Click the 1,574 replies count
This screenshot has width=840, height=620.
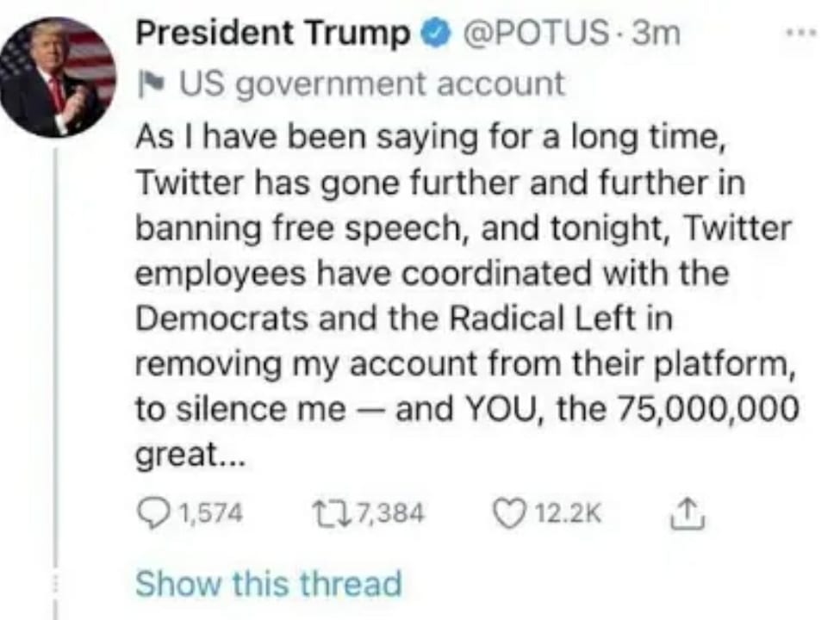tap(210, 513)
